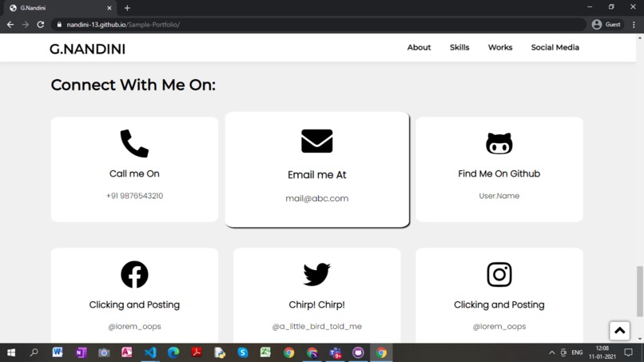Screen dimensions: 644x362
Task: Open Microsoft Teams from the taskbar
Action: click(x=335, y=352)
